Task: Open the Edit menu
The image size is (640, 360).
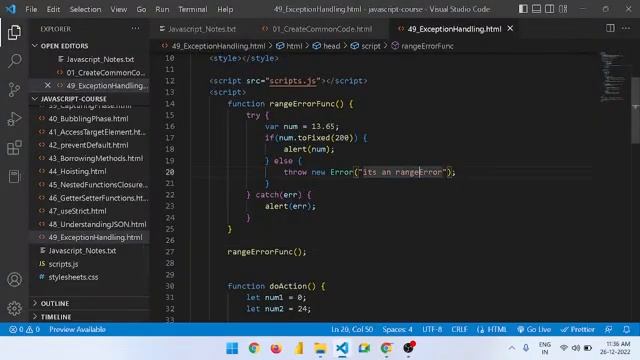Action: pyautogui.click(x=53, y=9)
